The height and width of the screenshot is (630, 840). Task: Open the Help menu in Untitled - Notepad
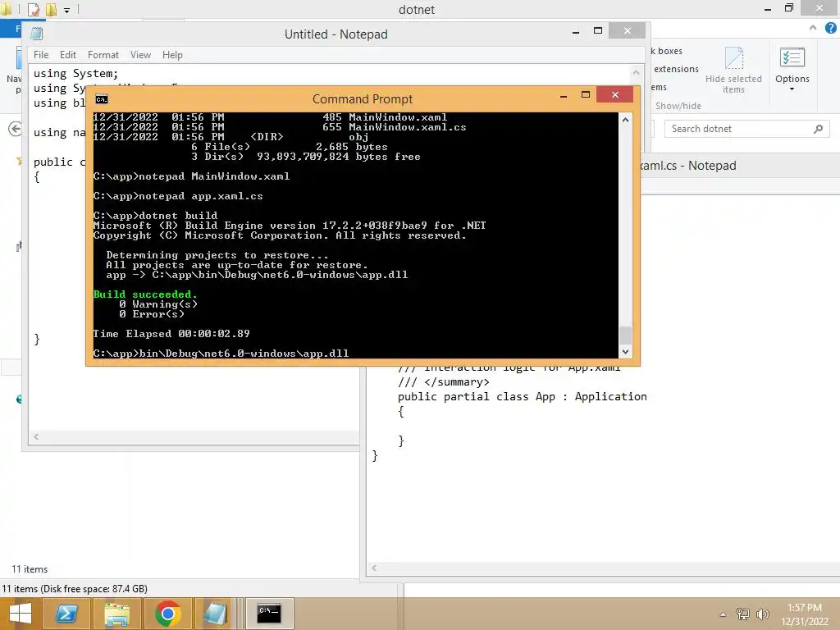pos(172,55)
